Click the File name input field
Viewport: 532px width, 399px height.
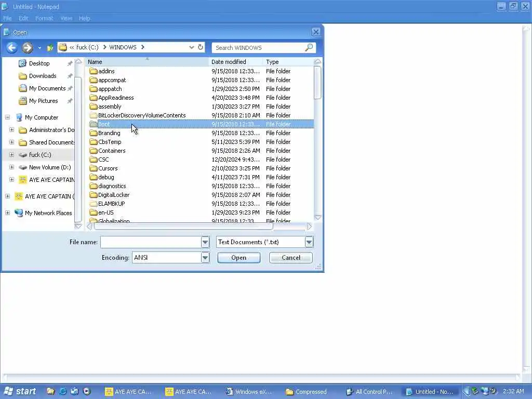coord(151,242)
